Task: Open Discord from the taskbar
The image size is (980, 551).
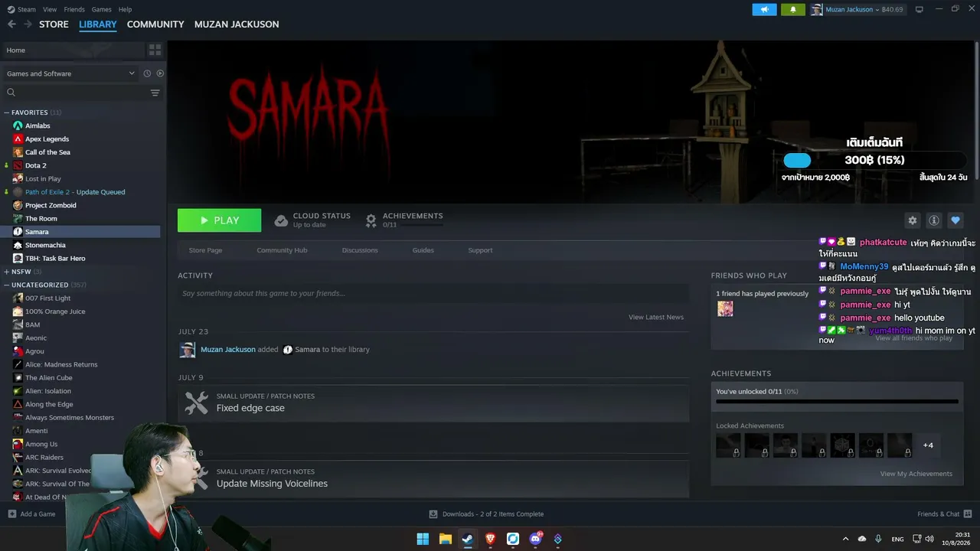Action: [535, 539]
